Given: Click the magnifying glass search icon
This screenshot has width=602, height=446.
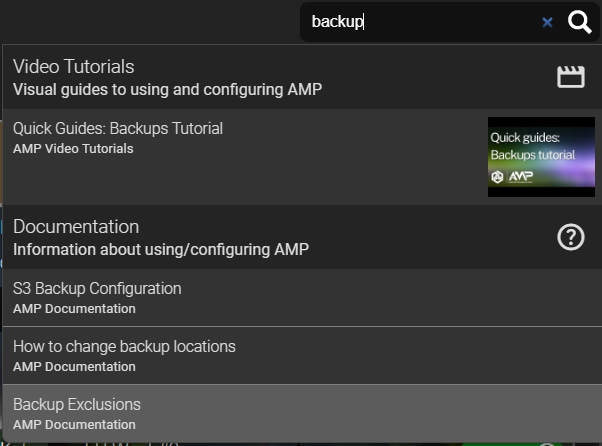Looking at the screenshot, I should pos(579,22).
